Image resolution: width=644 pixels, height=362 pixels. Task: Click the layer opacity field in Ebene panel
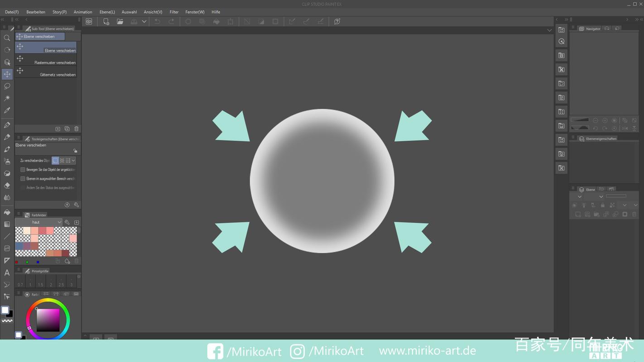coord(616,196)
